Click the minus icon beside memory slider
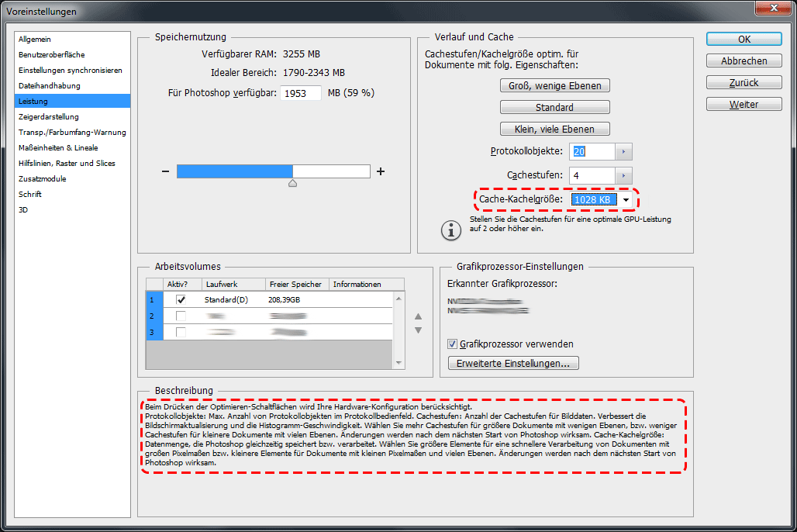Screen dimensions: 797x532 tap(165, 171)
